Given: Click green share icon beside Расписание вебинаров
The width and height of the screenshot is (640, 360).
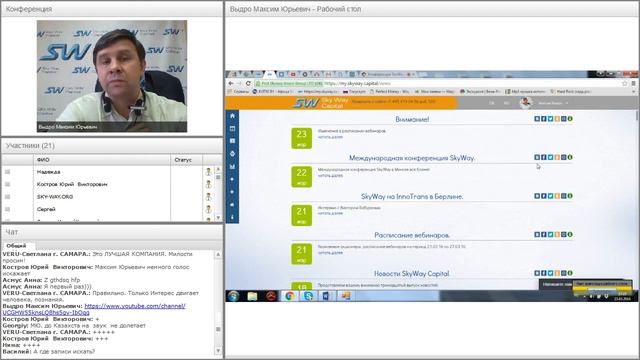Looking at the screenshot, I should coord(570,234).
